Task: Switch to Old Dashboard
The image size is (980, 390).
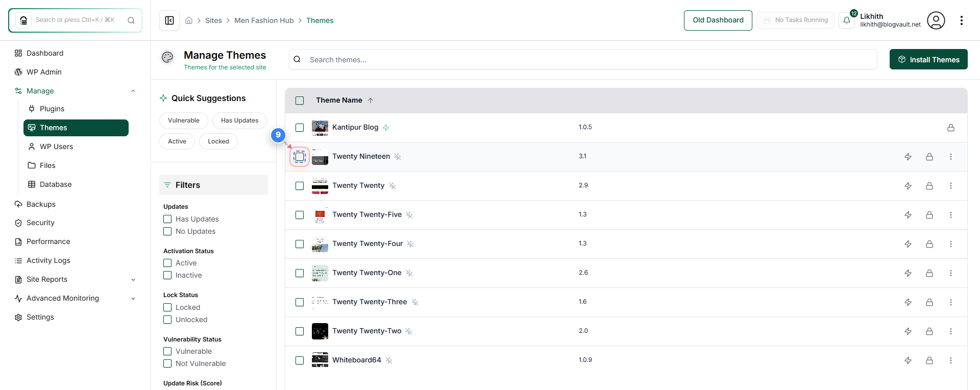Action: [718, 20]
